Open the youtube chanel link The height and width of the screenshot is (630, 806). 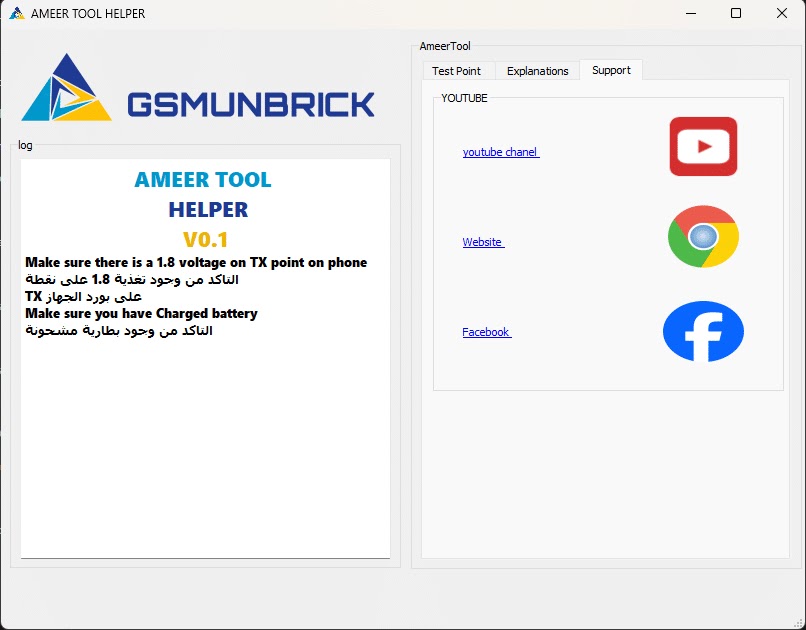pos(501,152)
